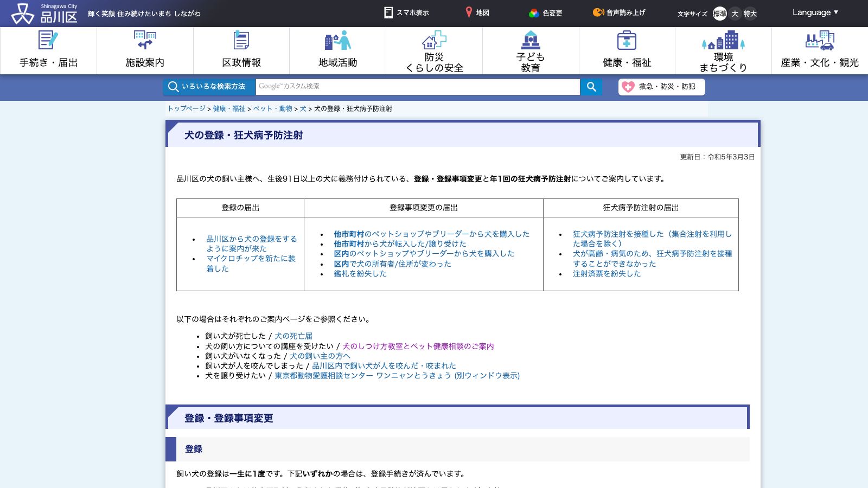Open マイクロチップを新たに装着した link
868x488 pixels.
pyautogui.click(x=251, y=264)
